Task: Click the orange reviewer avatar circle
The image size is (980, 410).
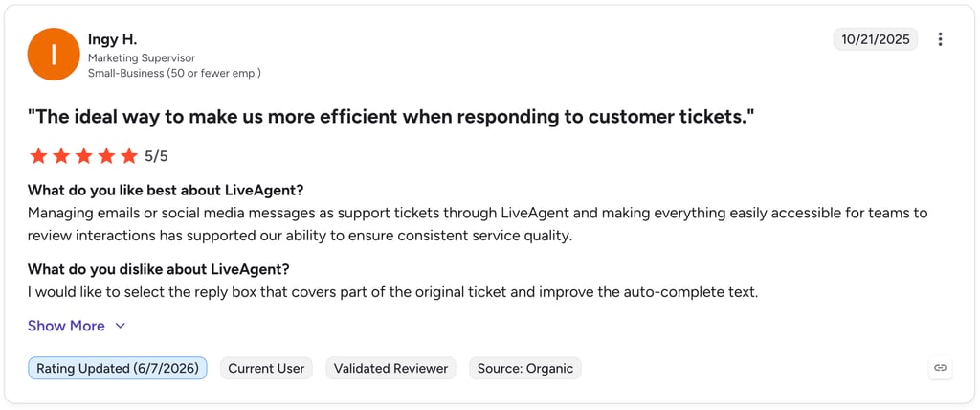Action: [x=54, y=55]
